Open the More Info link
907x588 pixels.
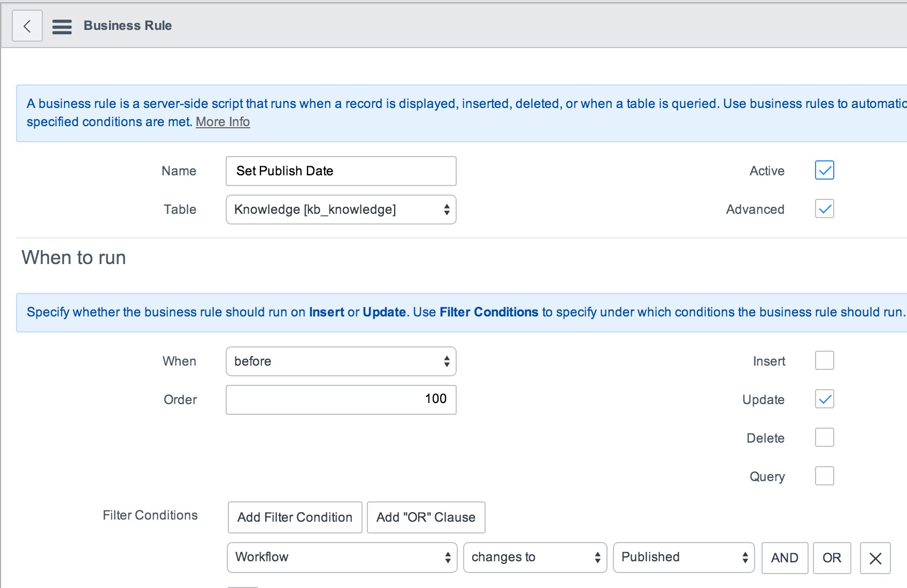pos(222,122)
